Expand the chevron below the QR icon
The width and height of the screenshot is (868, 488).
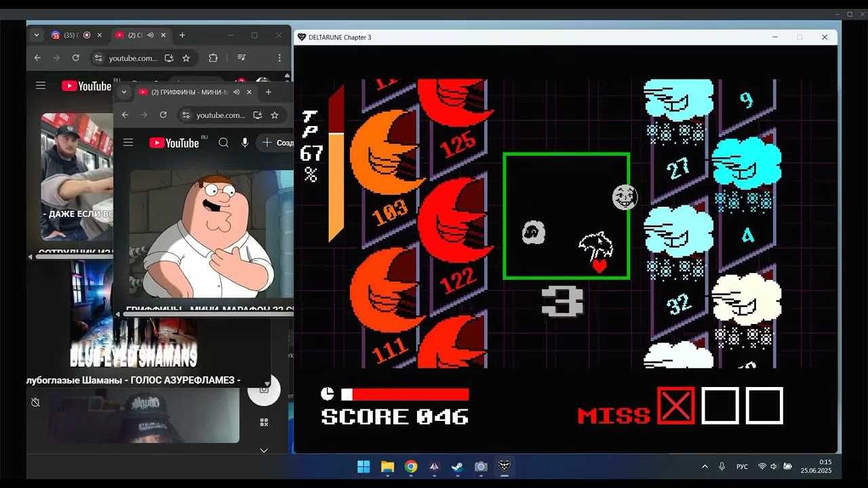tap(264, 450)
